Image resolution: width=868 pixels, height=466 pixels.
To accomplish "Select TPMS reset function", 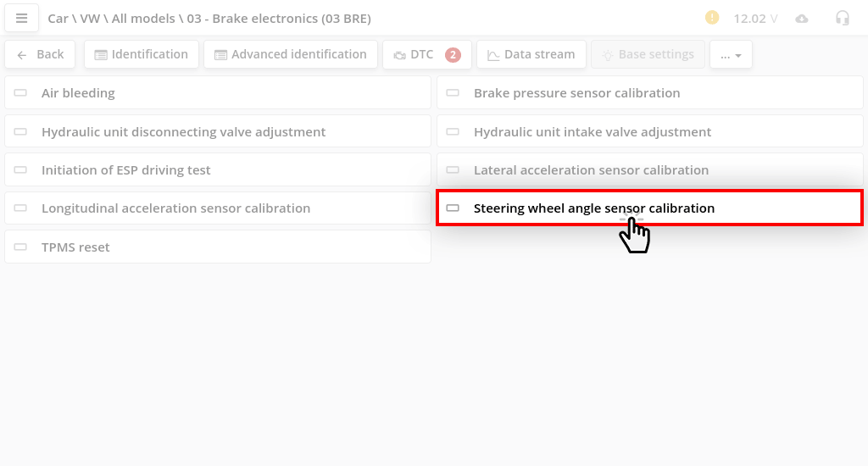I will [x=218, y=247].
